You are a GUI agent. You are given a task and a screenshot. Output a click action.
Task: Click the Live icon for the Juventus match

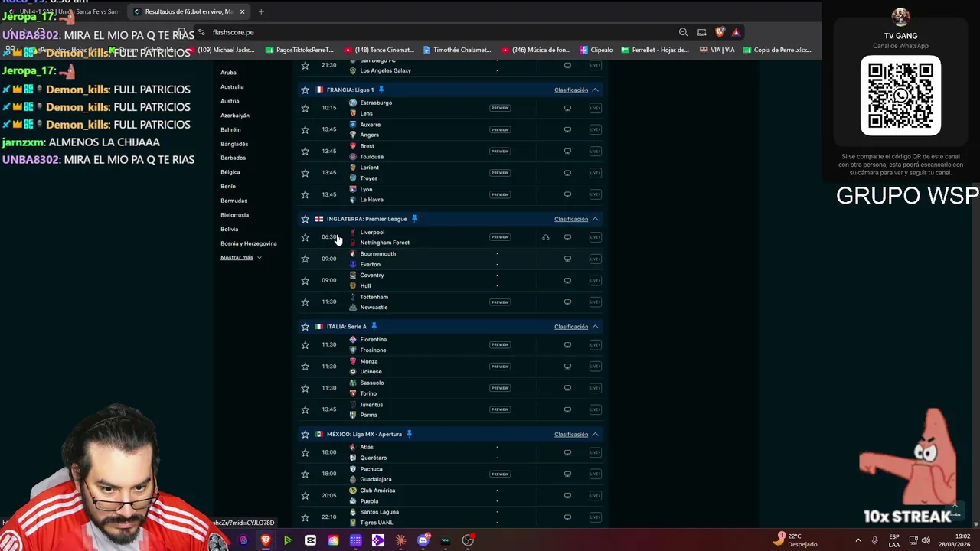tap(595, 409)
